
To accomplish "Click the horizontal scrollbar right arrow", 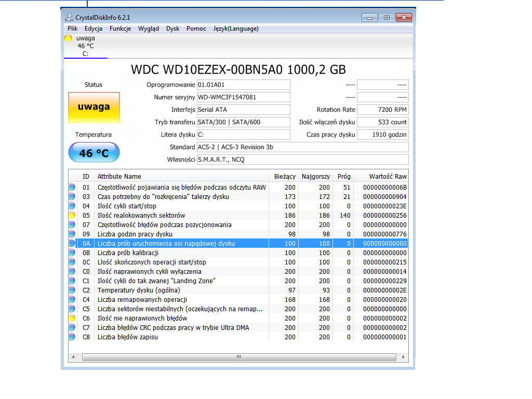I will (x=403, y=357).
